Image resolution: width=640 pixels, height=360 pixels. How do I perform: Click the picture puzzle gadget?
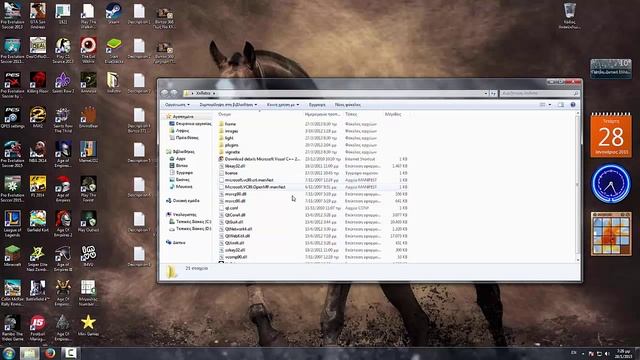611,233
